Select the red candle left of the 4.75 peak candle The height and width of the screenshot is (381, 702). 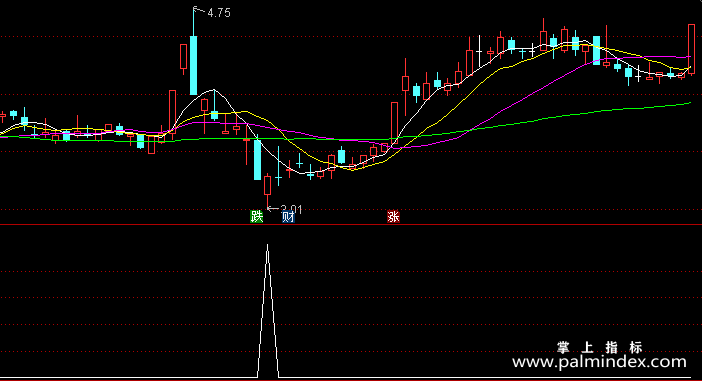pyautogui.click(x=183, y=56)
